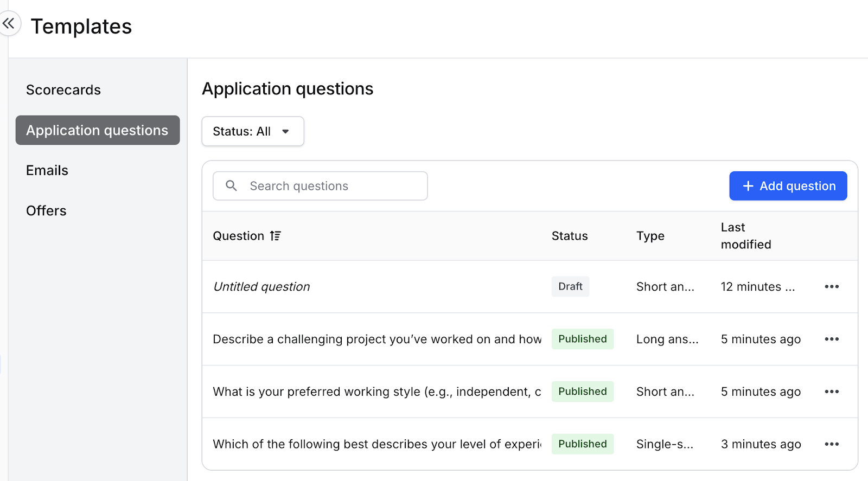Click the Last modified column header

tap(745, 236)
